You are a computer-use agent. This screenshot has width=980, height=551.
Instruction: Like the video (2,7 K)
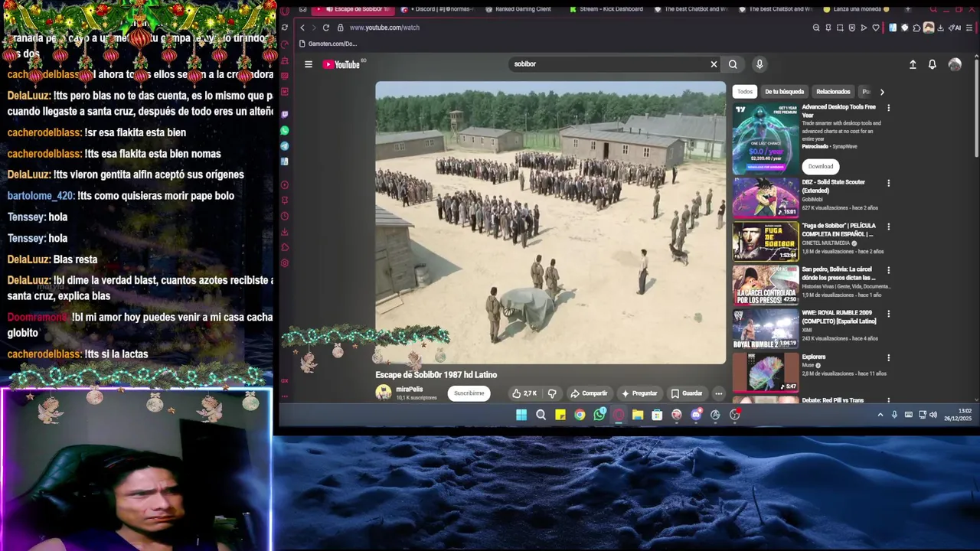[524, 393]
